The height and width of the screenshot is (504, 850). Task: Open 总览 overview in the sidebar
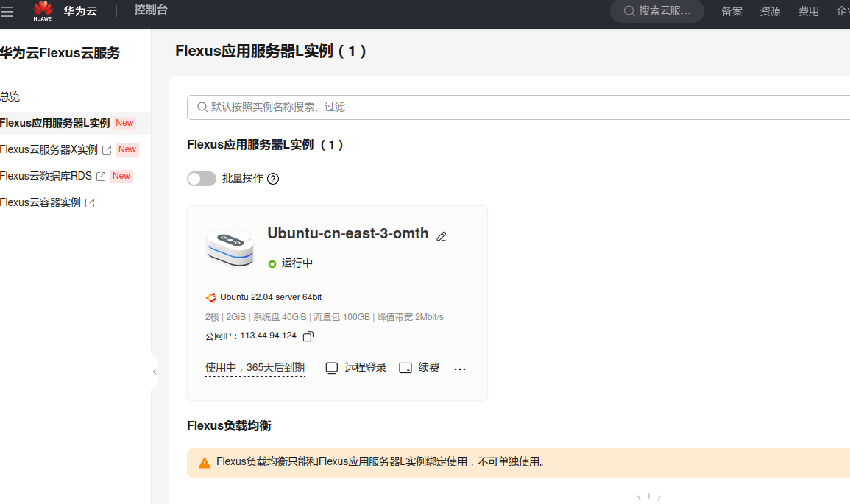10,96
